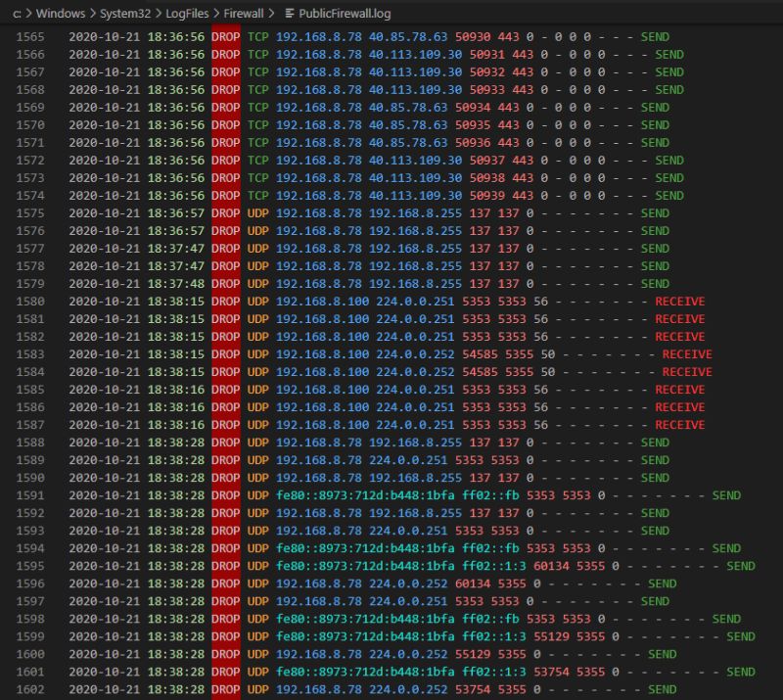Click source port 50934
Image resolution: width=783 pixels, height=700 pixels.
click(473, 108)
